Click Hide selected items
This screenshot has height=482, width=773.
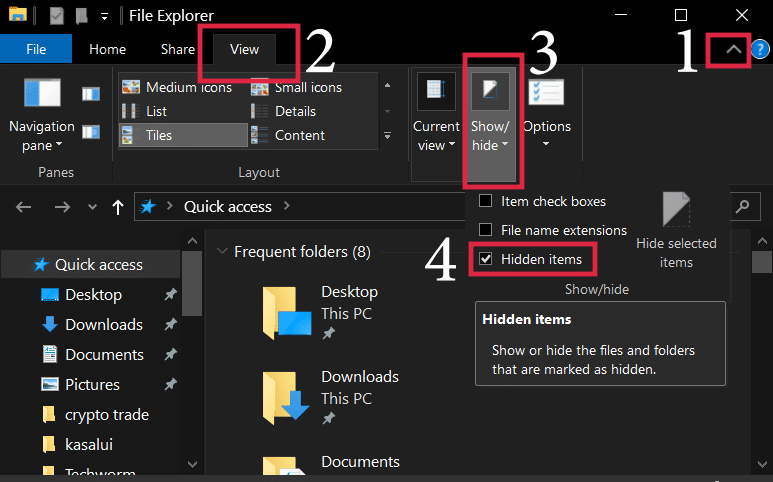[676, 231]
